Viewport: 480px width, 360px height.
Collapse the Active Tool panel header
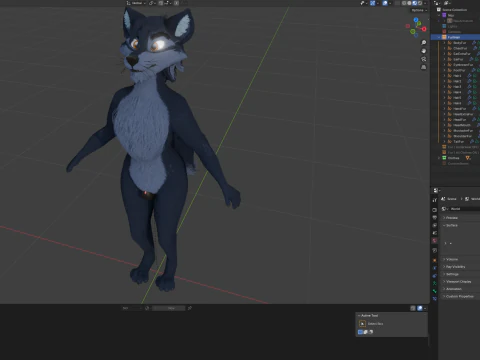(x=370, y=315)
